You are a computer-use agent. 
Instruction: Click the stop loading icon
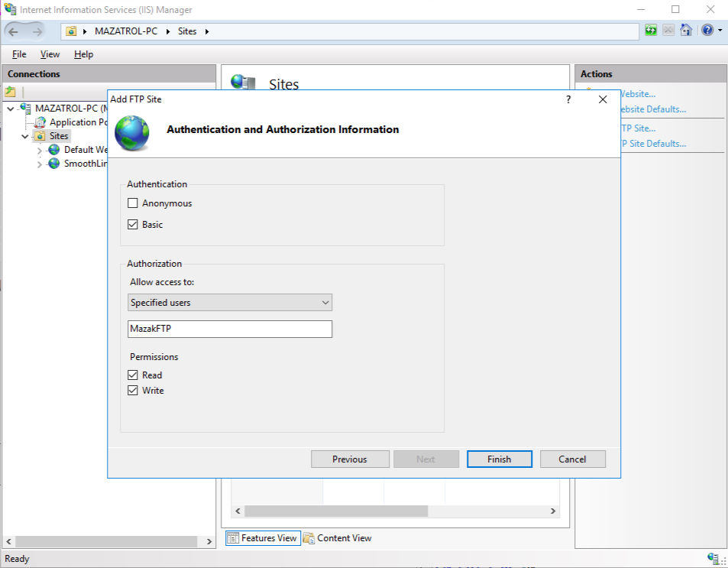coord(668,31)
